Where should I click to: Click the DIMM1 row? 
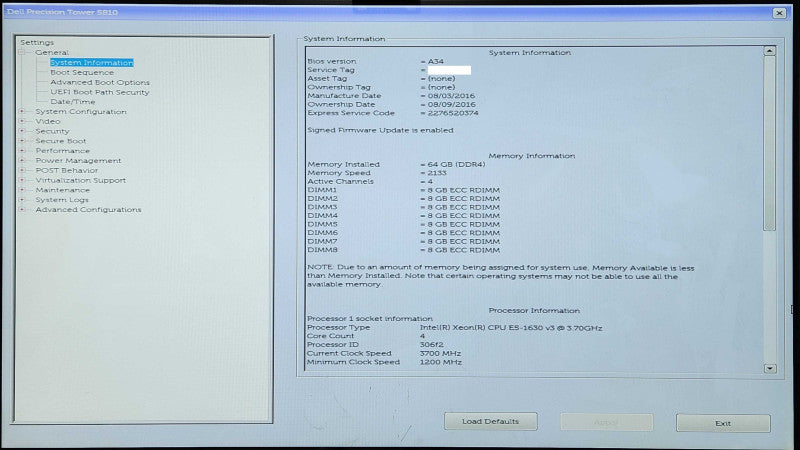404,190
